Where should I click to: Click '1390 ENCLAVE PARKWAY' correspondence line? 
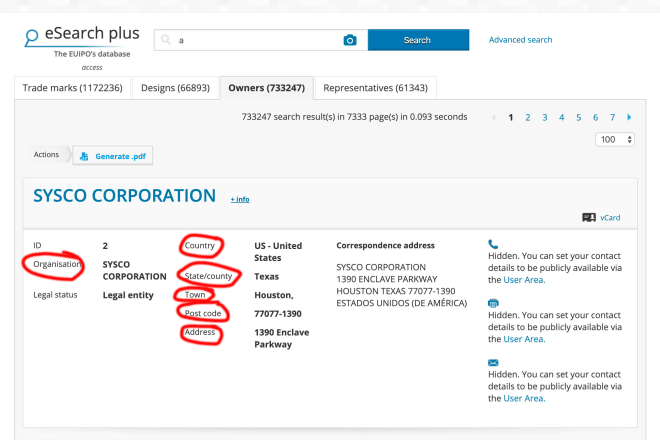[x=387, y=279]
